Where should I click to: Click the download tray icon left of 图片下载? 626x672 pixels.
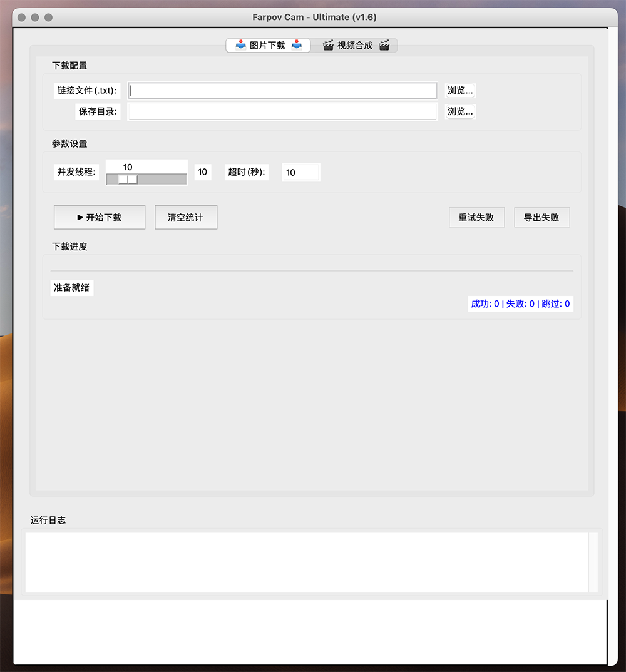tap(240, 45)
